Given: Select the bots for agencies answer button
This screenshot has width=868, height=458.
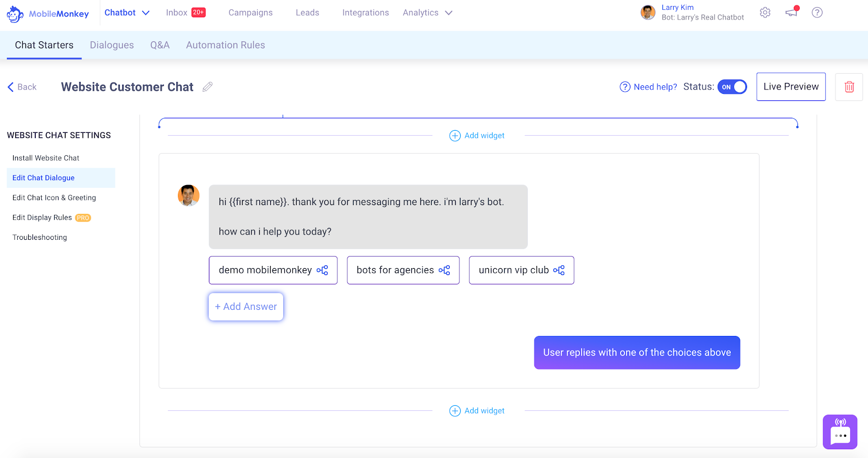Looking at the screenshot, I should coord(403,270).
